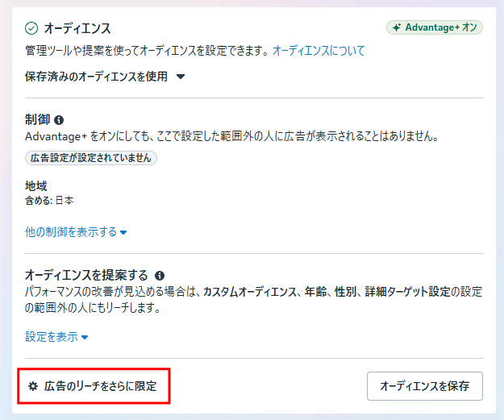
Task: Toggle the Advantage+ オン badge
Action: pos(434,28)
